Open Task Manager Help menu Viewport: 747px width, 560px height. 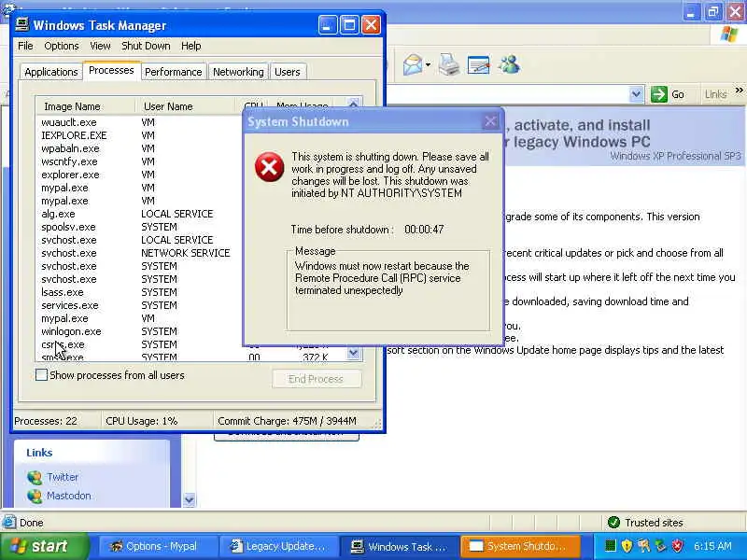point(191,46)
